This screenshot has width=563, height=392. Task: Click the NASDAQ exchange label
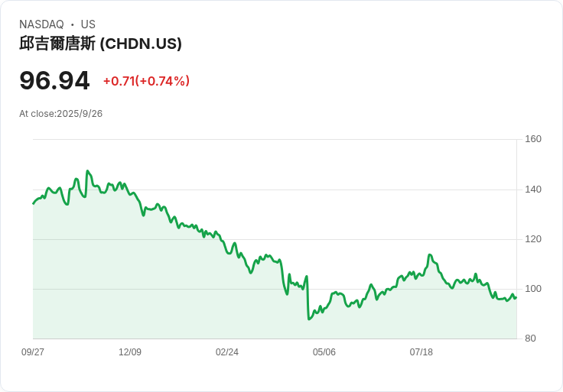[41, 24]
